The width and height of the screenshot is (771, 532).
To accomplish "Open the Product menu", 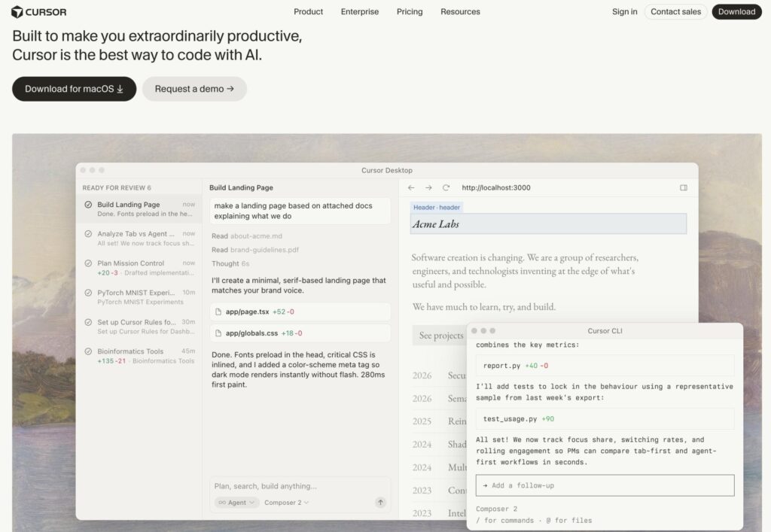I will click(308, 12).
